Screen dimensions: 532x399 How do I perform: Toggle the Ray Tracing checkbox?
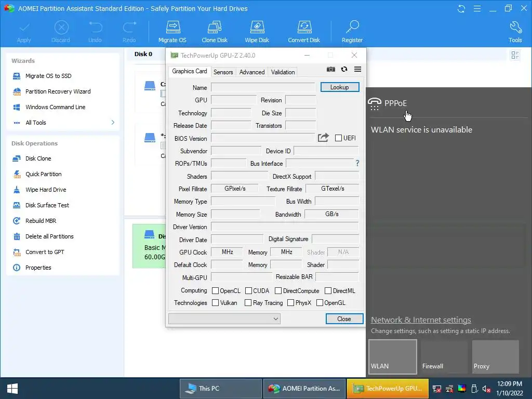[248, 303]
